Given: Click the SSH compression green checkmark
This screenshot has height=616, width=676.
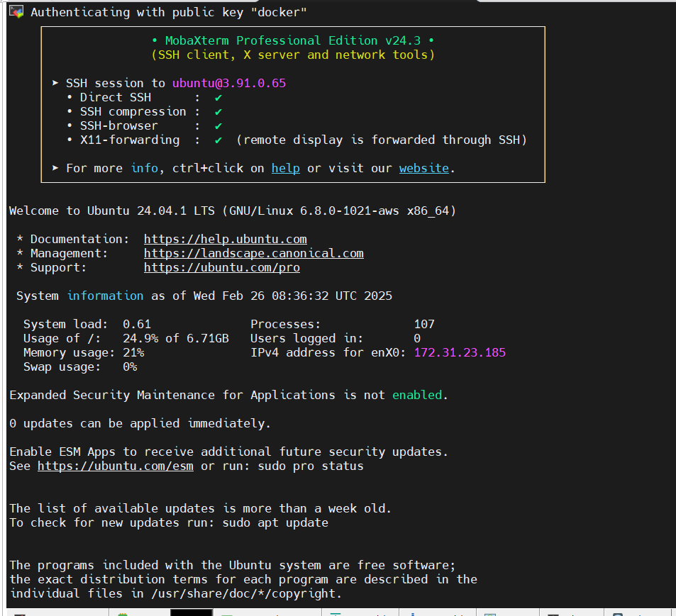Looking at the screenshot, I should click(218, 111).
